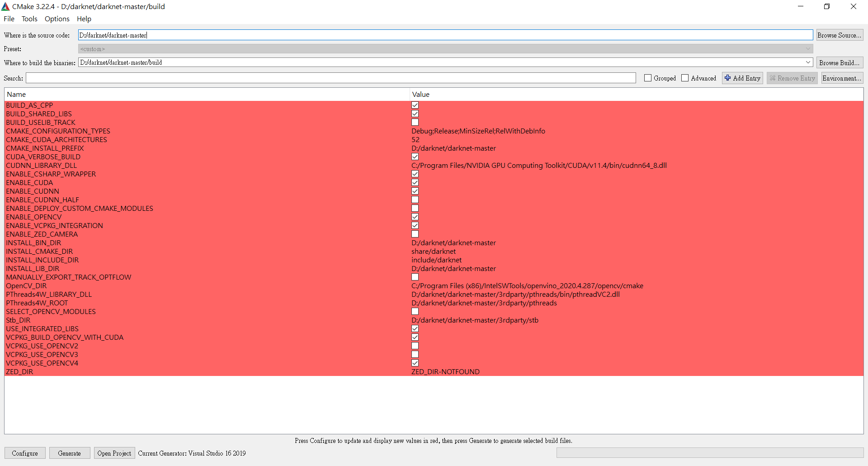This screenshot has width=868, height=466.
Task: Disable ENABLE_CUDNN checkbox
Action: tap(415, 191)
